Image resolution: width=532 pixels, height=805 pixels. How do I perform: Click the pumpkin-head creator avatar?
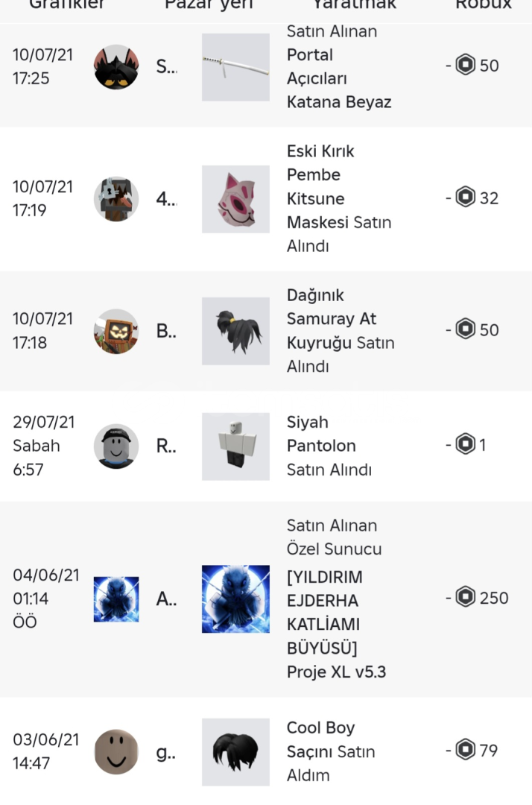click(116, 332)
